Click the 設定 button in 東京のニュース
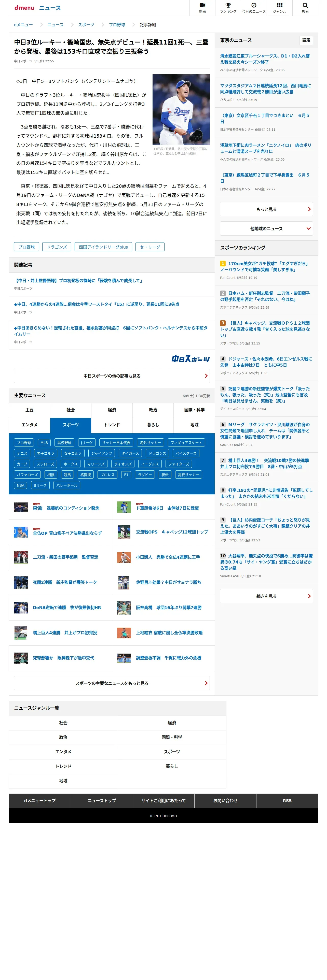This screenshot has width=327, height=980. [x=306, y=40]
